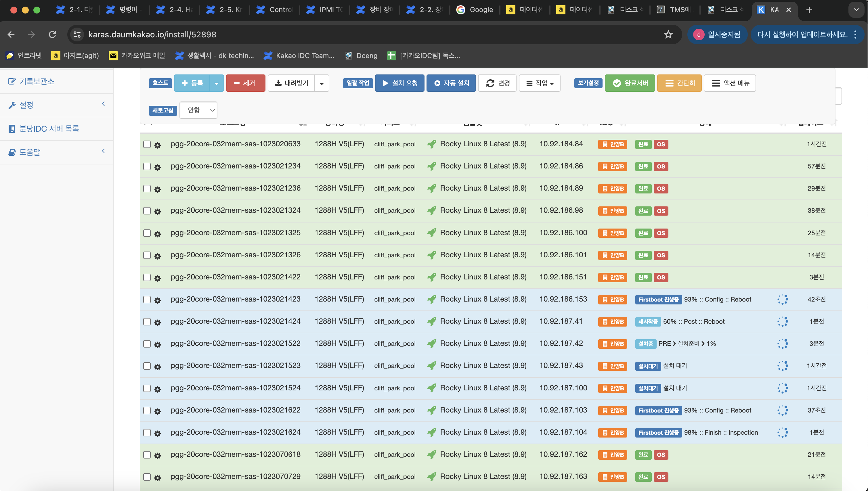Click the orange 안양B IDC badge in row 10.92.184.89
868x491 pixels.
pos(613,189)
